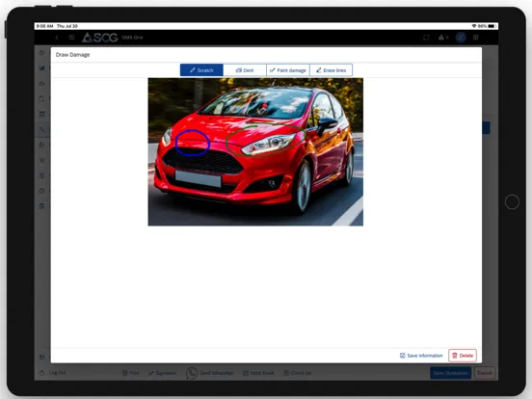Open the user avatar menu
The height and width of the screenshot is (399, 532).
tap(461, 38)
